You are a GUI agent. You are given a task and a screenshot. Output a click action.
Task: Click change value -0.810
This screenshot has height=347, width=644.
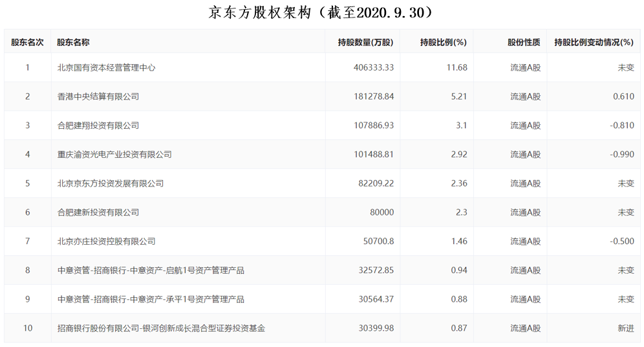(622, 126)
